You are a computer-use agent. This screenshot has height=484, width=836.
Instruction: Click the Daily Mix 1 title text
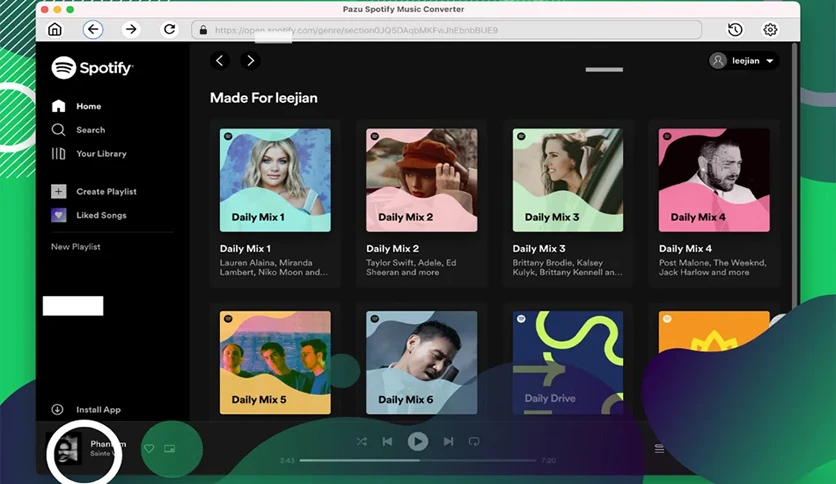coord(245,248)
